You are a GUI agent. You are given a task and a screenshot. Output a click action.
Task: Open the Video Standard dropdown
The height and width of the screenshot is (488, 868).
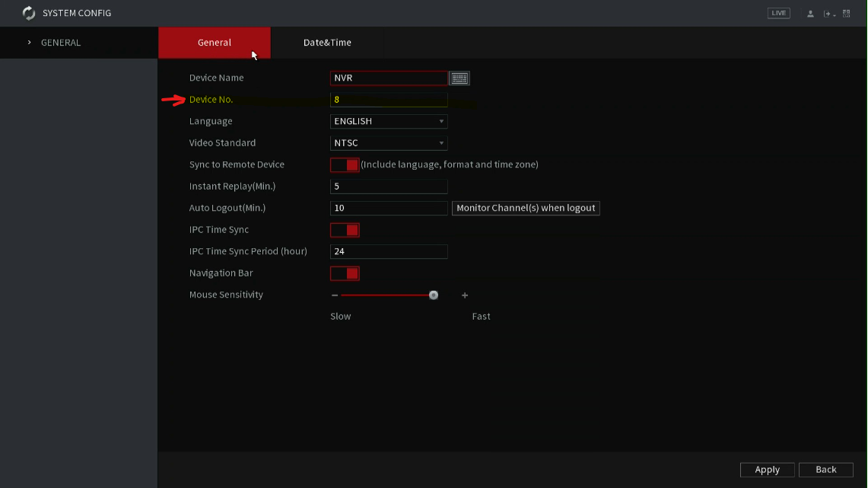[x=389, y=143]
